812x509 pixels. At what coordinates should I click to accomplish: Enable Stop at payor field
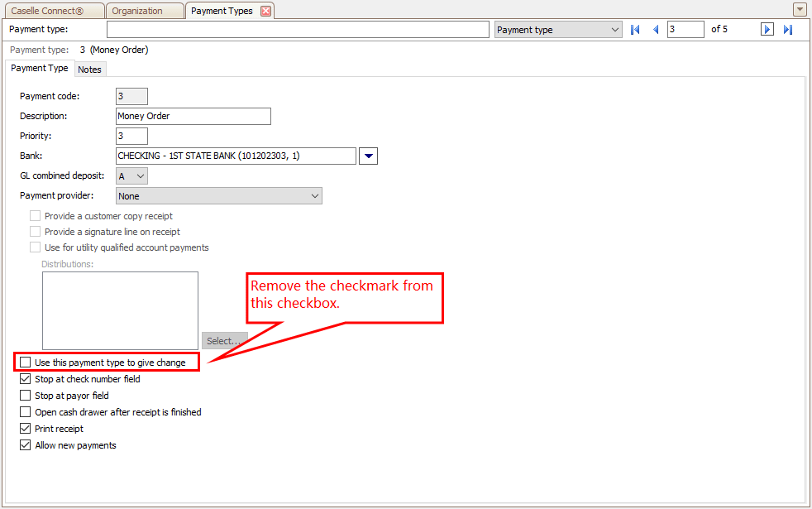[x=26, y=396]
